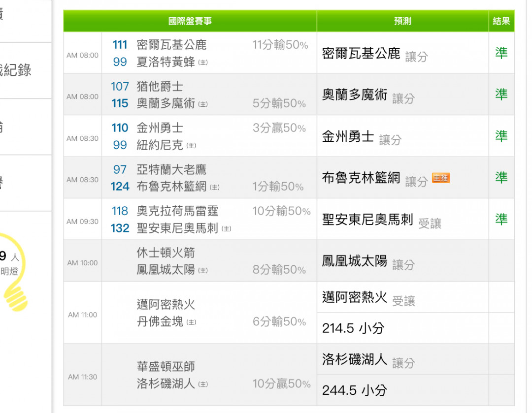Click spread 10分贏50% for Lakers game

pos(282,384)
